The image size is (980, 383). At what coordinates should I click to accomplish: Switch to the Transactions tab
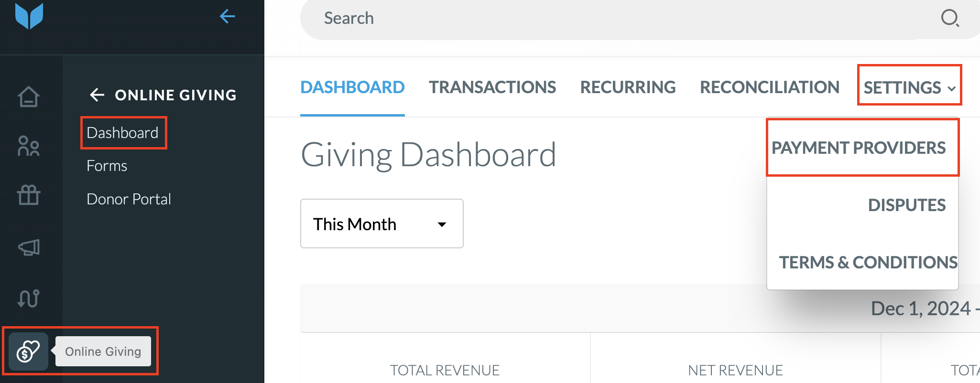pyautogui.click(x=492, y=87)
